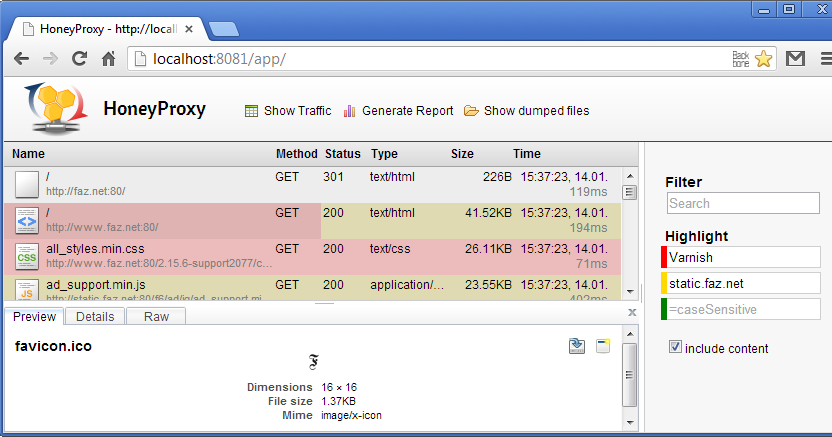
Task: Click the static.faz.net highlight field
Action: click(743, 283)
